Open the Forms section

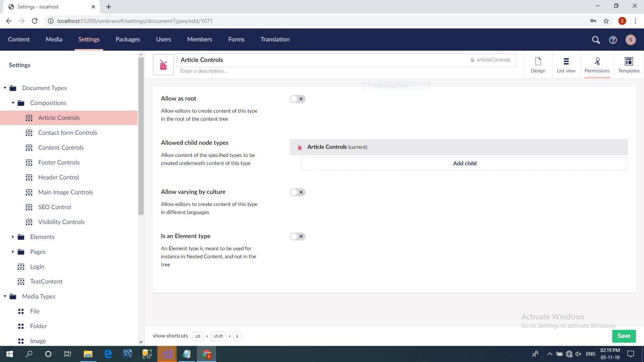(236, 39)
